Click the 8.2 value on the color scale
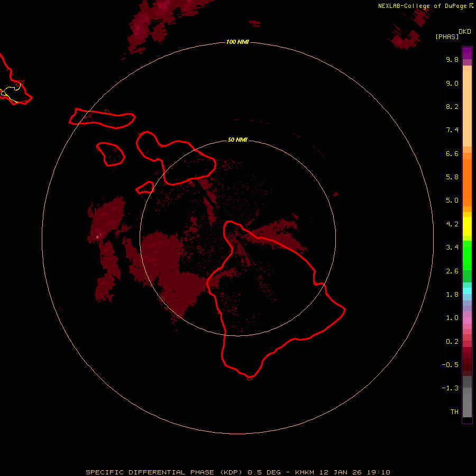The height and width of the screenshot is (476, 476). point(452,106)
